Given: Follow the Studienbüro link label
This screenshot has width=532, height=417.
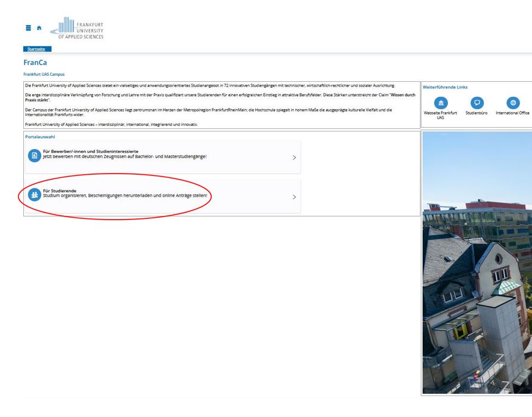Looking at the screenshot, I should tap(477, 113).
